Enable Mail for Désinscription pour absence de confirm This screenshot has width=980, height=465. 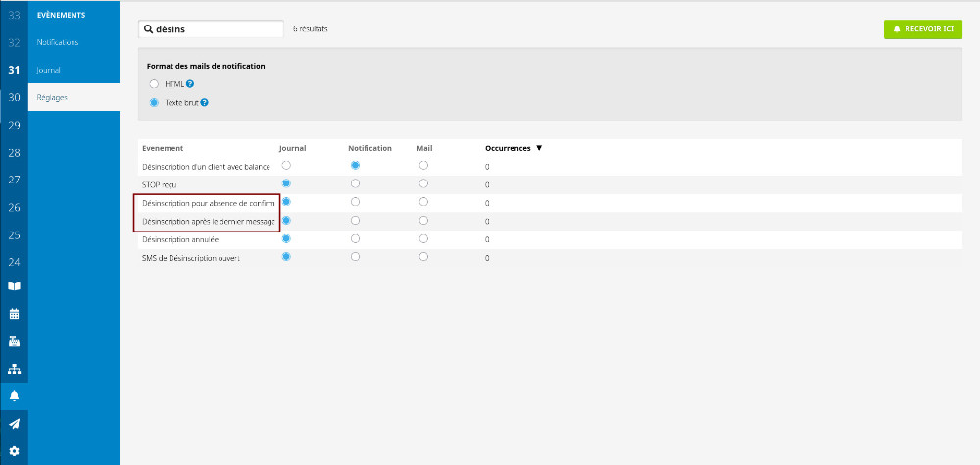click(x=423, y=202)
